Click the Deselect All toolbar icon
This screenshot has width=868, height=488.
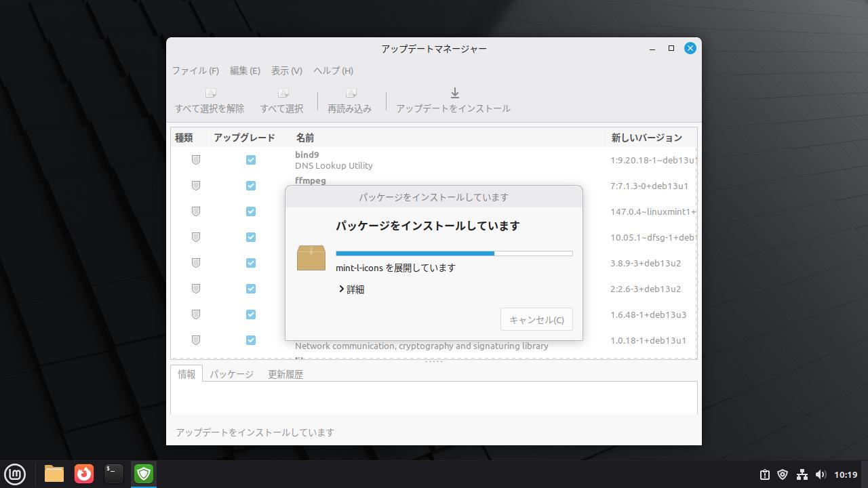pyautogui.click(x=210, y=94)
